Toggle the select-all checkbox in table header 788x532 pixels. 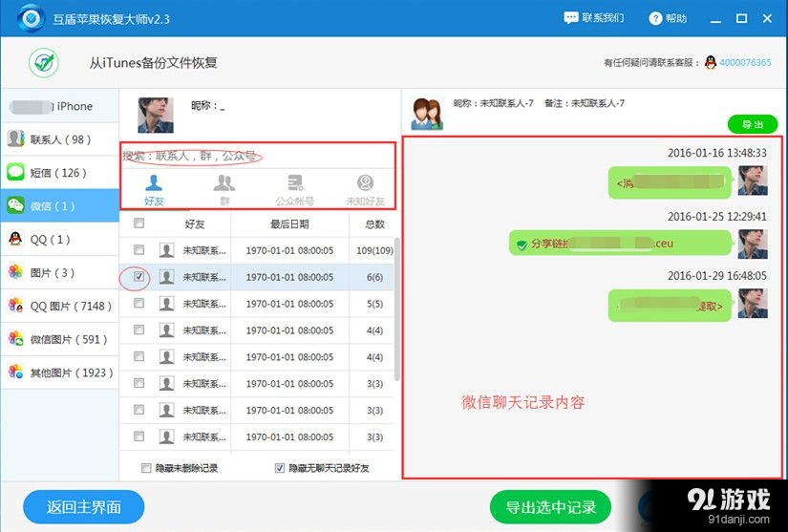(139, 223)
